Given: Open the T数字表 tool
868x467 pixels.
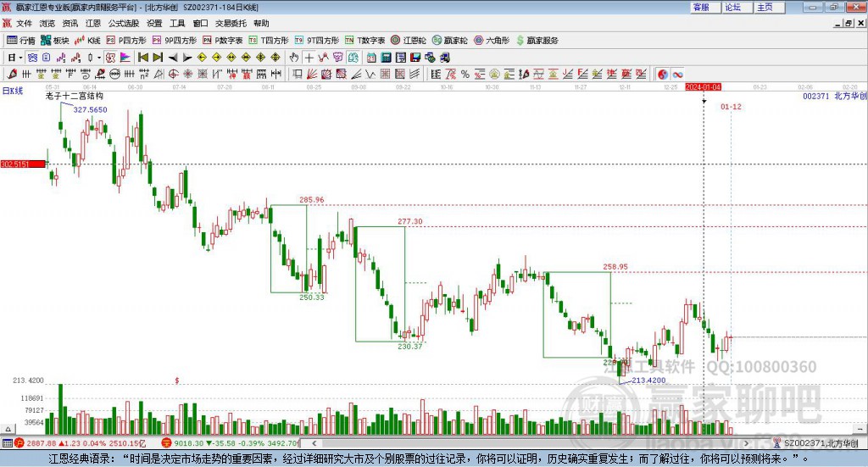Looking at the screenshot, I should pos(364,41).
